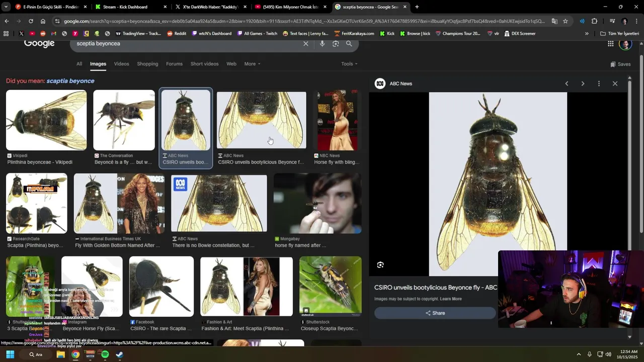Viewport: 644px width, 362px height.
Task: Close the sceptia beyoncea Google tab
Action: tap(405, 7)
